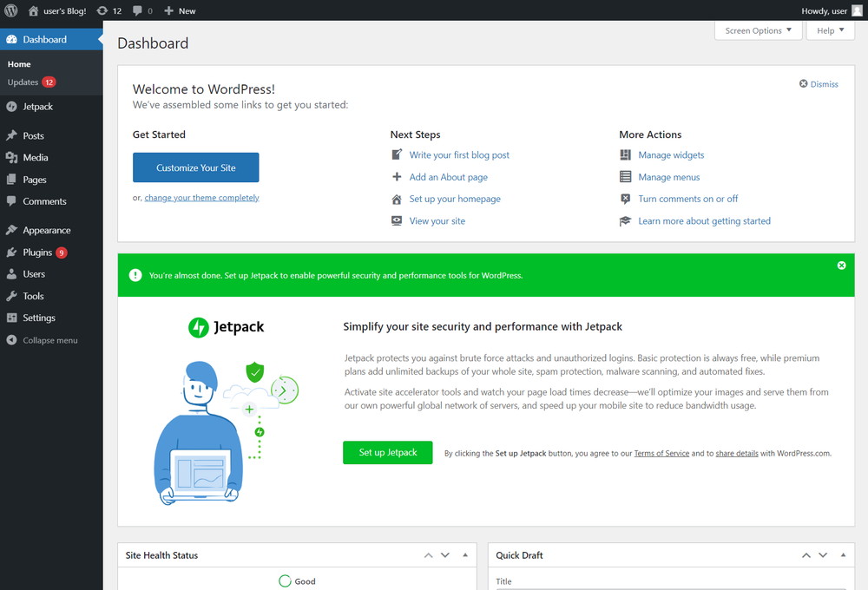Click the user avatar next to Howdy
This screenshot has width=868, height=590.
pyautogui.click(x=857, y=10)
